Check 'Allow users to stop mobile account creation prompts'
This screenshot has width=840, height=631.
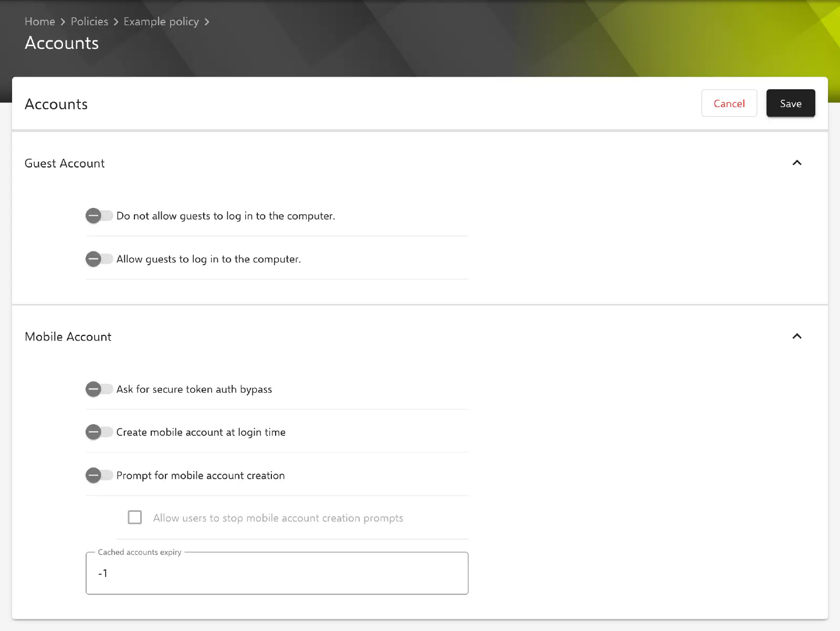[135, 518]
